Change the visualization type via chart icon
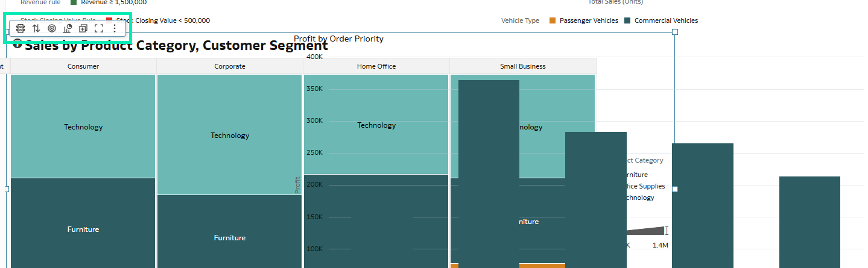This screenshot has width=868, height=268. pyautogui.click(x=68, y=28)
